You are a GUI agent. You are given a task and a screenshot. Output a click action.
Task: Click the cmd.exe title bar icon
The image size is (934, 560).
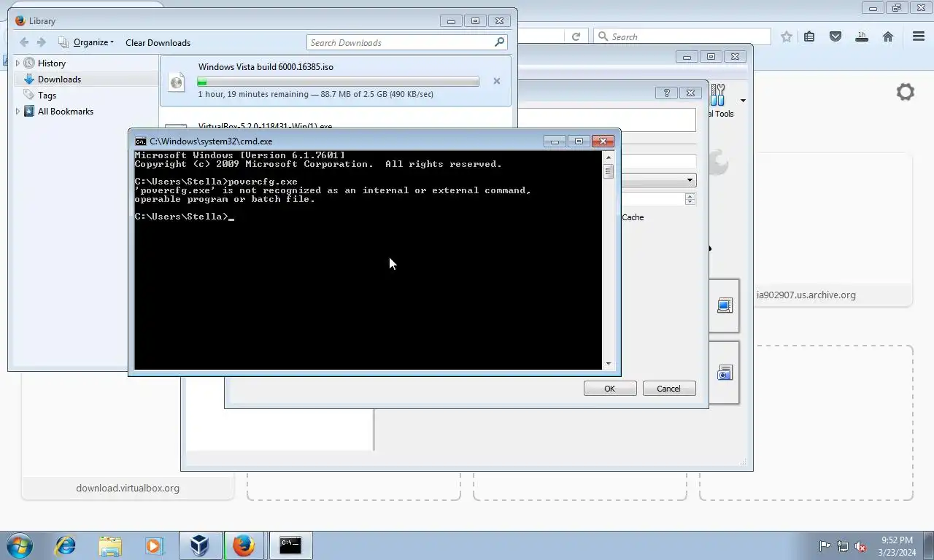(x=141, y=141)
